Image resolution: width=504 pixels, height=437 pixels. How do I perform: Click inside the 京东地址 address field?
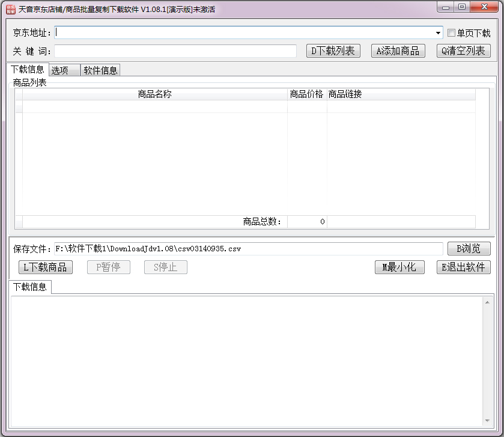(240, 33)
